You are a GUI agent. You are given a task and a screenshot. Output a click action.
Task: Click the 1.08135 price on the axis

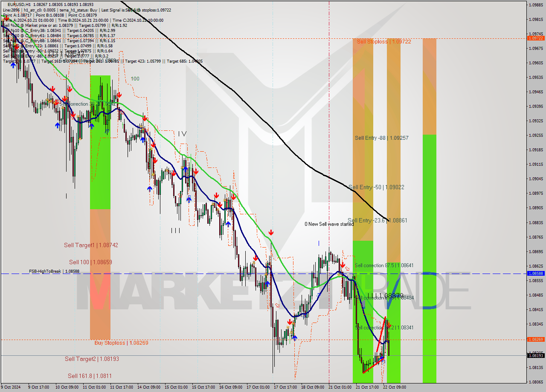535,367
